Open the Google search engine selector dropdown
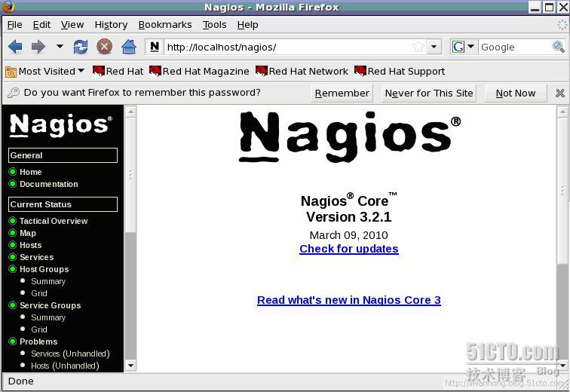This screenshot has width=570, height=392. 463,47
